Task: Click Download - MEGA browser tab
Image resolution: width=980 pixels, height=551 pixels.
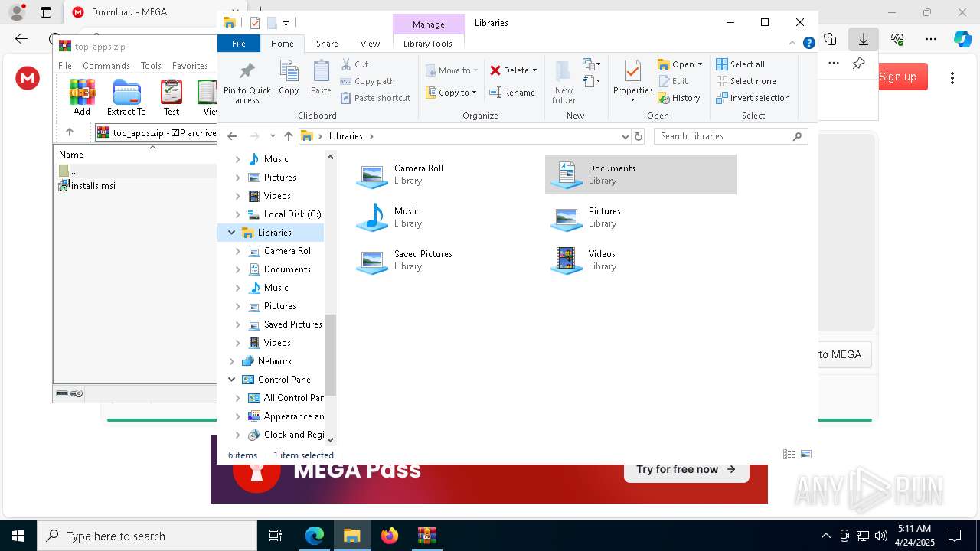Action: [129, 12]
